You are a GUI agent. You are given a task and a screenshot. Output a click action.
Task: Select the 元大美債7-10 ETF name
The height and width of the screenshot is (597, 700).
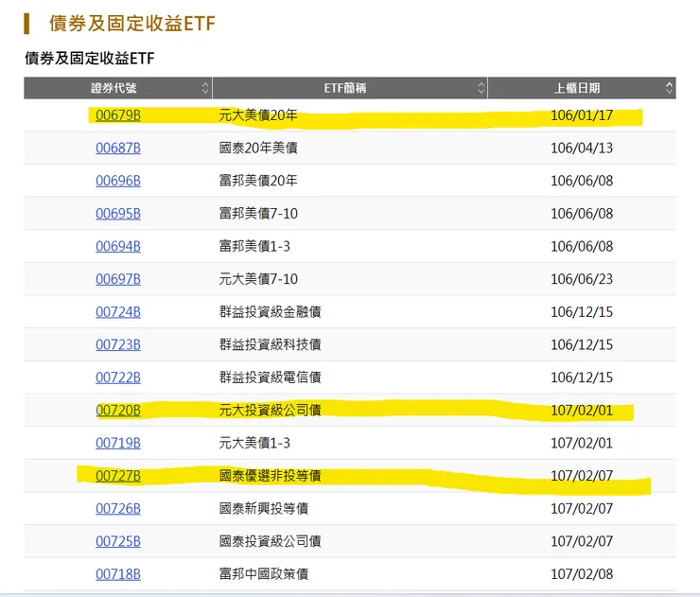(x=258, y=279)
